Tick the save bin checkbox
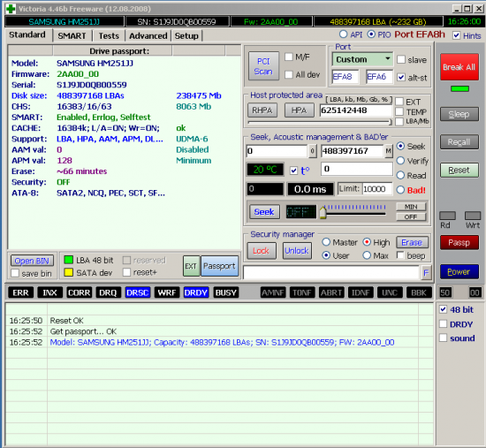This screenshot has width=486, height=448. [15, 273]
